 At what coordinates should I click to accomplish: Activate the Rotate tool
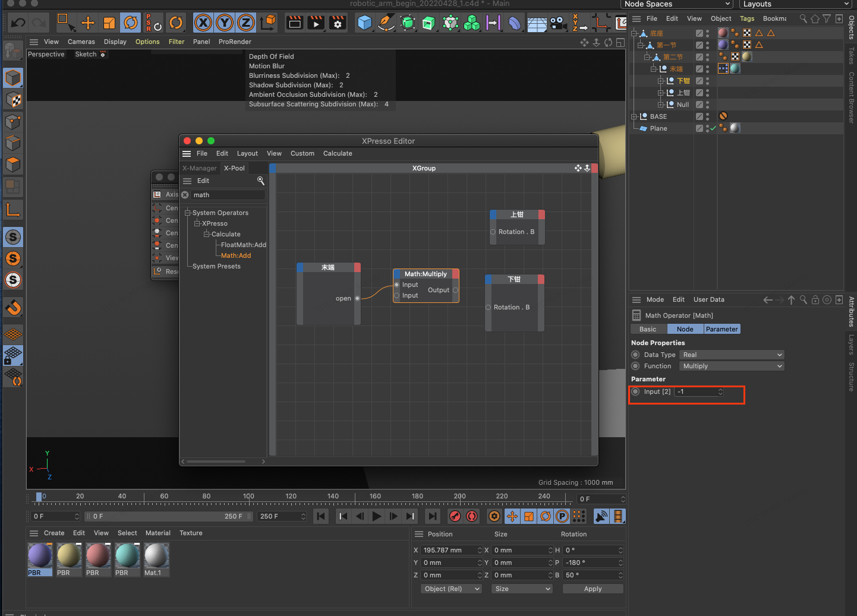(x=131, y=23)
